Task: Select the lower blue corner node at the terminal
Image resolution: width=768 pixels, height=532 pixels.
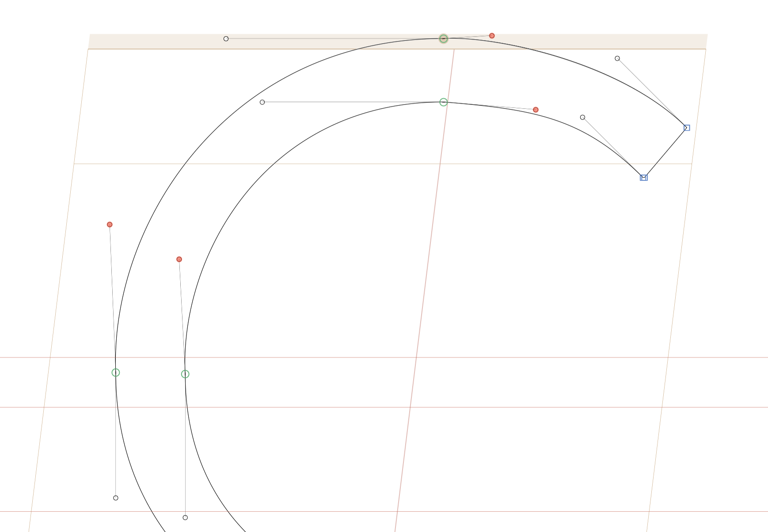Action: tap(644, 178)
